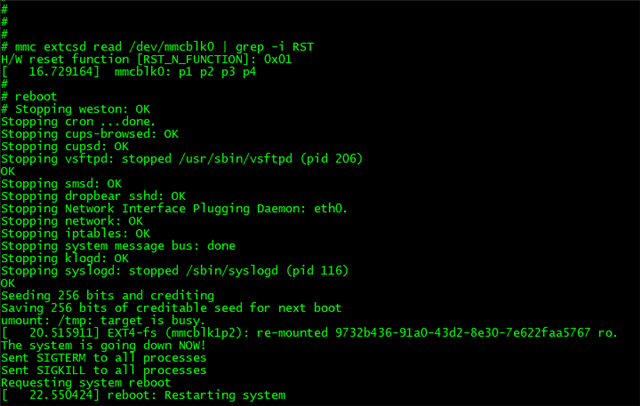Click the 'Seeding 256 bits and crediting' line
Screen dimensions: 640x406
point(108,296)
